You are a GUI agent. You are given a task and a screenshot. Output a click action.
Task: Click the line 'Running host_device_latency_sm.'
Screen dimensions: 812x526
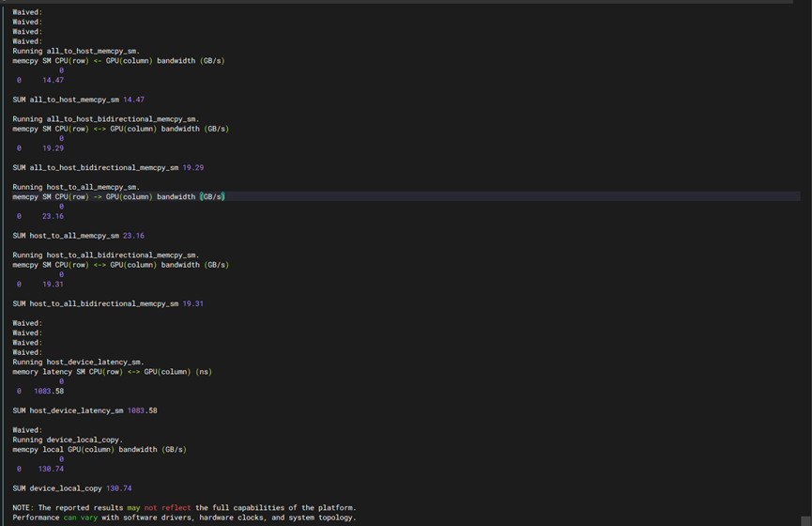coord(78,363)
